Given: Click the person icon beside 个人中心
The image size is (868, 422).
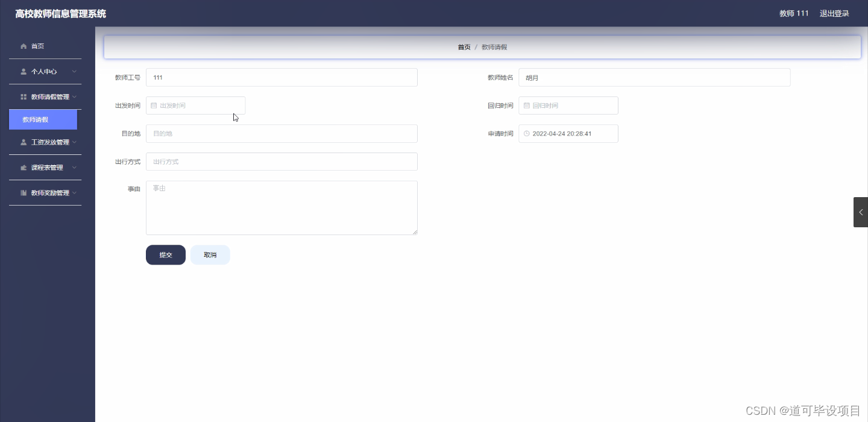Looking at the screenshot, I should pos(24,71).
